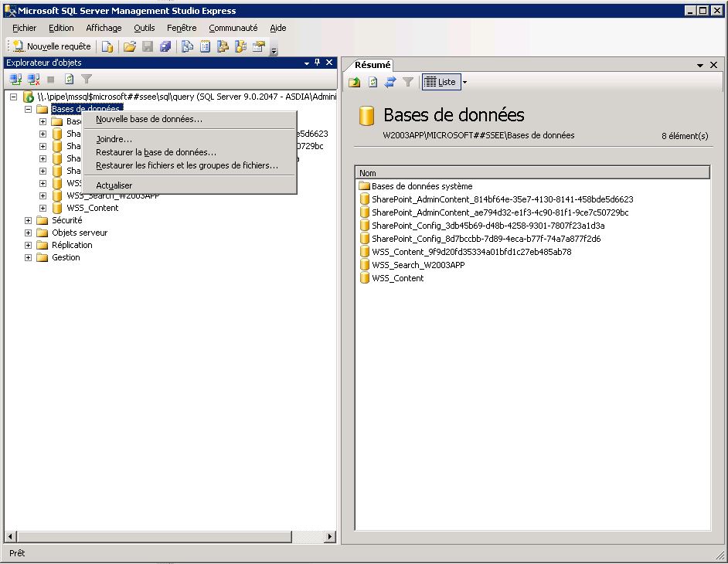Image resolution: width=728 pixels, height=564 pixels.
Task: Expand the Sécurité folder
Action: point(29,220)
